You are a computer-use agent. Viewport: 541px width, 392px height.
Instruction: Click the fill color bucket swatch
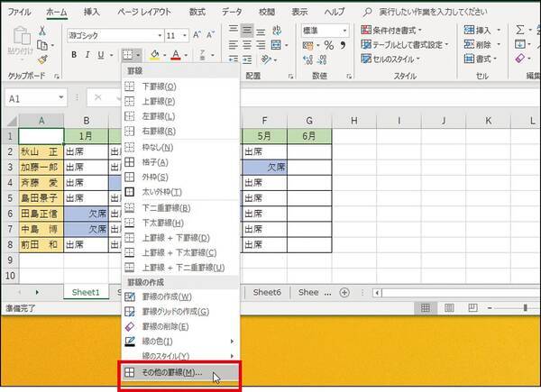click(x=154, y=55)
